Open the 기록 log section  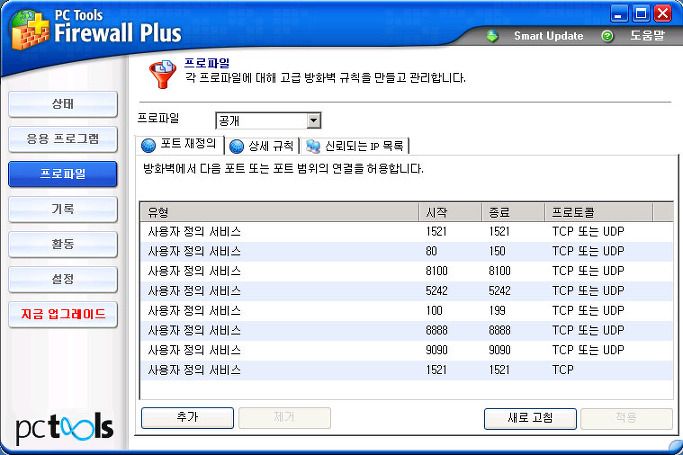coord(63,209)
